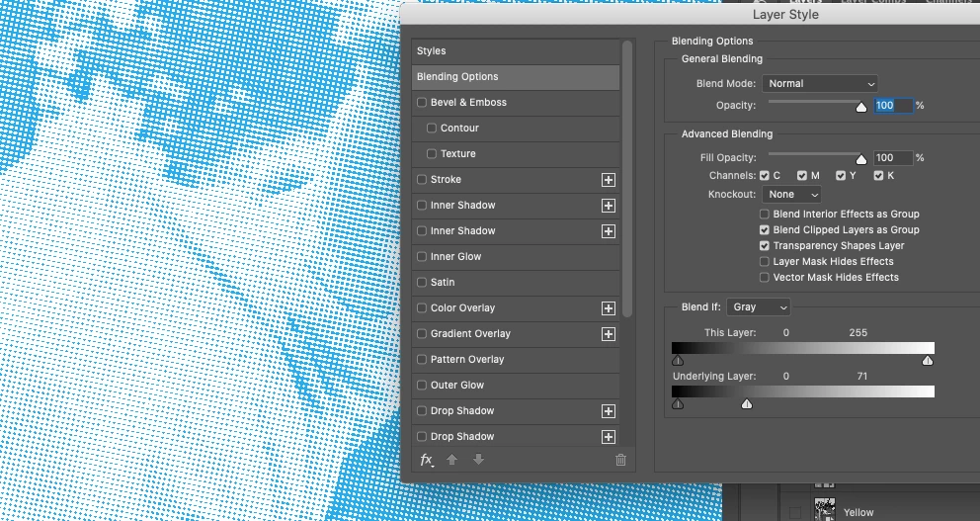Click the effects list scrollbar

point(627,178)
